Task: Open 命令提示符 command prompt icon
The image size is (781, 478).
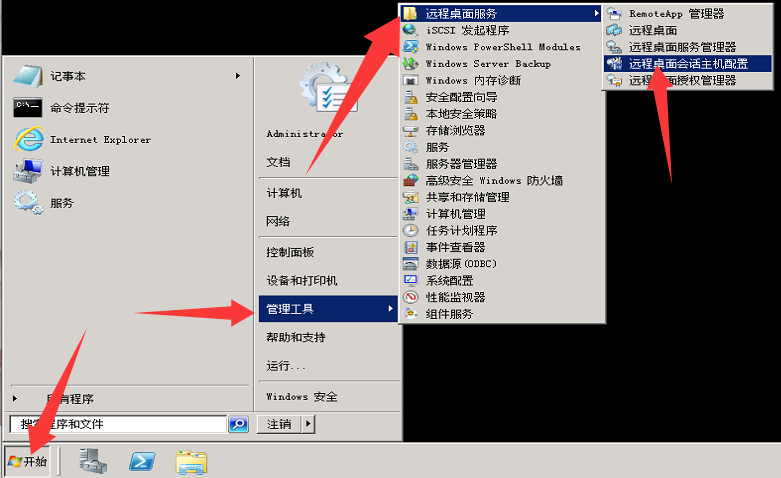Action: [x=27, y=108]
